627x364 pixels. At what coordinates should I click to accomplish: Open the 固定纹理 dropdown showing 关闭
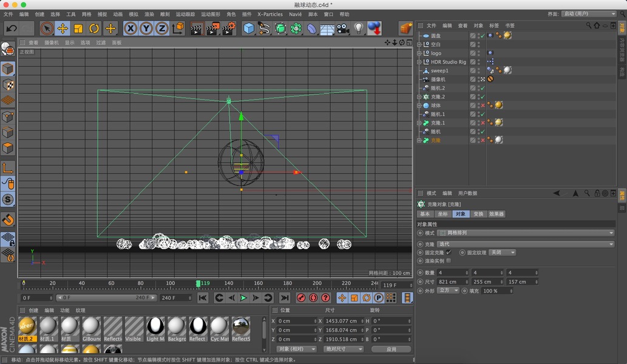coord(503,252)
